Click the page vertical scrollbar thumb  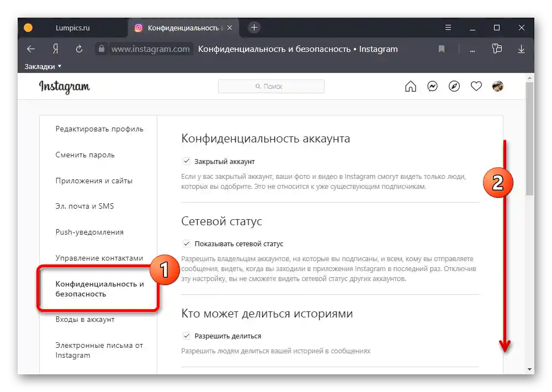(x=529, y=138)
